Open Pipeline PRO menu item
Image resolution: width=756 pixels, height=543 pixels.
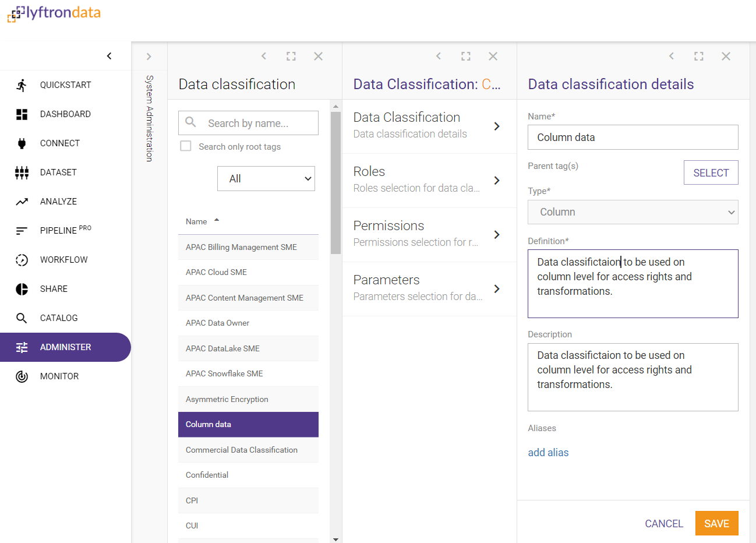tap(65, 231)
